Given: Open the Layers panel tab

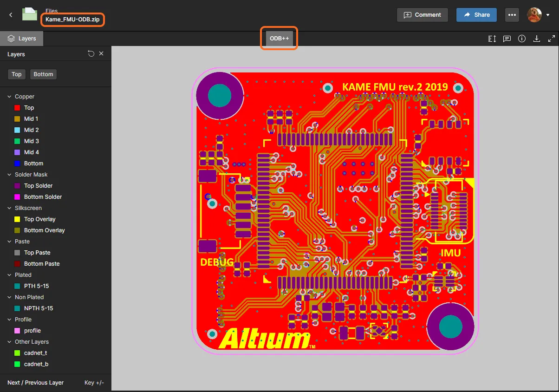Looking at the screenshot, I should pyautogui.click(x=22, y=39).
